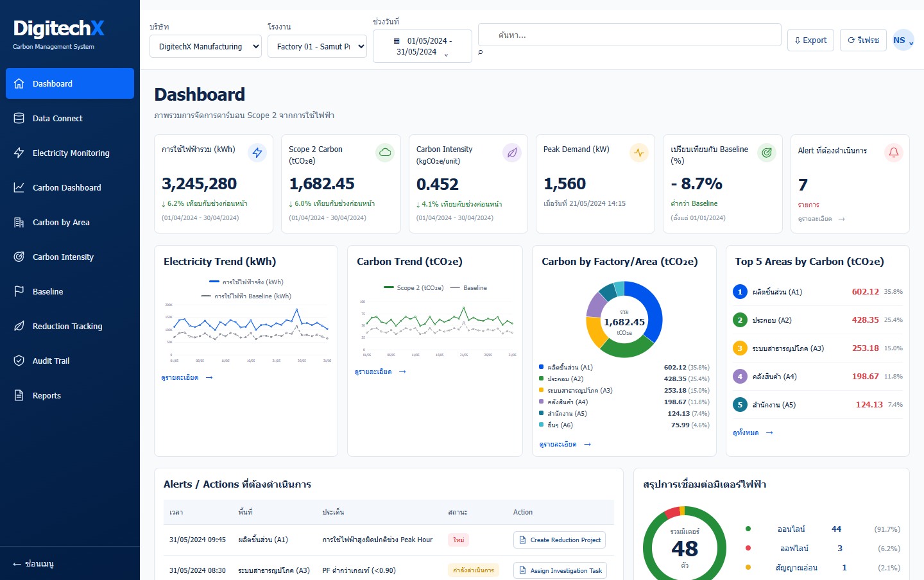Click into the ค้นหา search field
Viewport: 924px width, 580px height.
(x=629, y=35)
